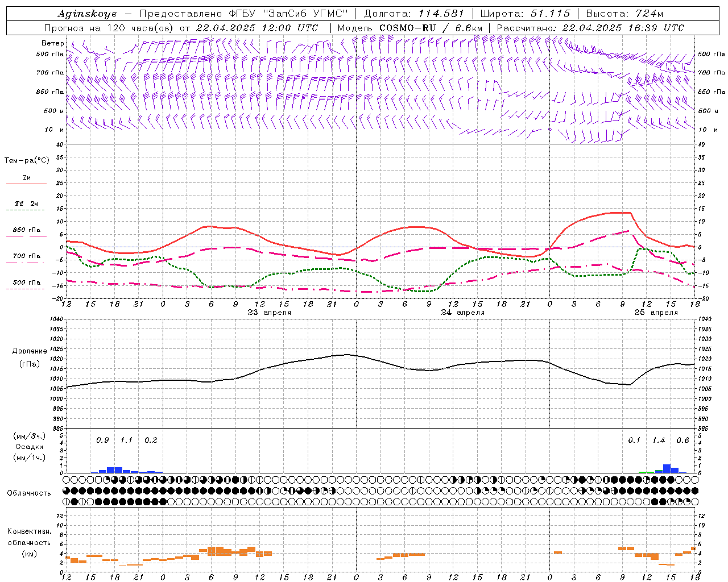The width and height of the screenshot is (728, 582).
Task: Select the station name 'Aginskoye' in the header
Action: coord(87,14)
